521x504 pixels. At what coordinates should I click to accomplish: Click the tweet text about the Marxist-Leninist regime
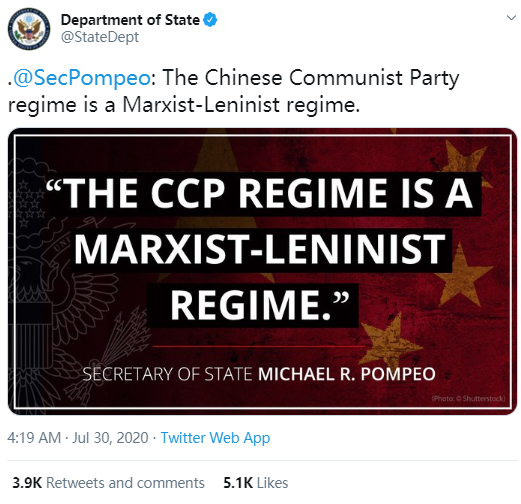233,91
